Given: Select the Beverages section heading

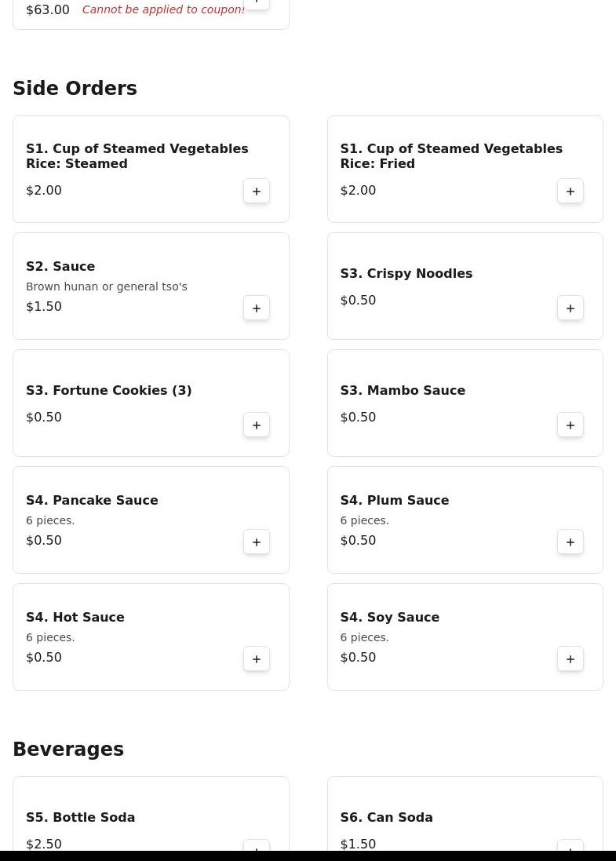Looking at the screenshot, I should click(68, 749).
